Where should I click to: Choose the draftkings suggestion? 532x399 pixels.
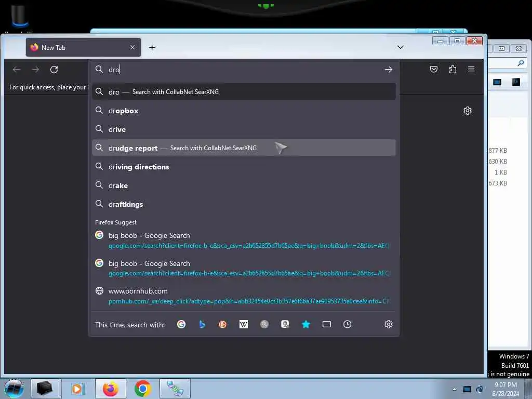pyautogui.click(x=244, y=204)
